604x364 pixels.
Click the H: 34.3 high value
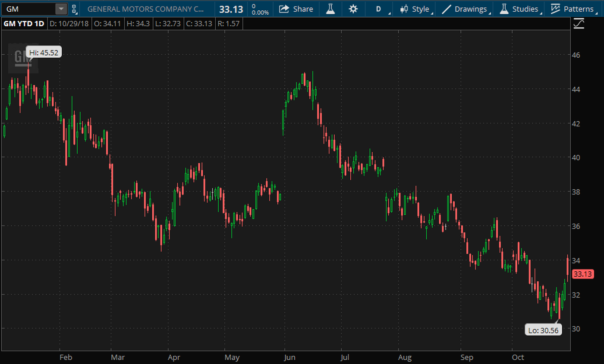click(138, 24)
